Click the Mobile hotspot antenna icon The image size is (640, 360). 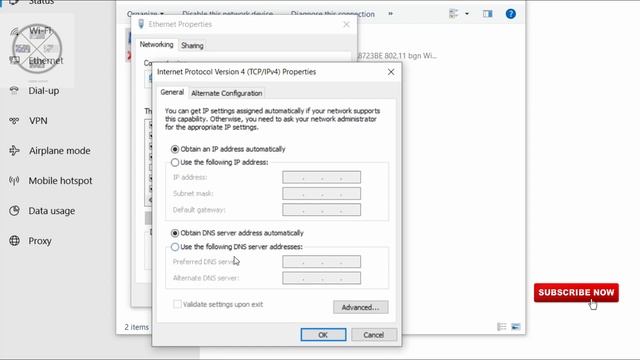[14, 181]
